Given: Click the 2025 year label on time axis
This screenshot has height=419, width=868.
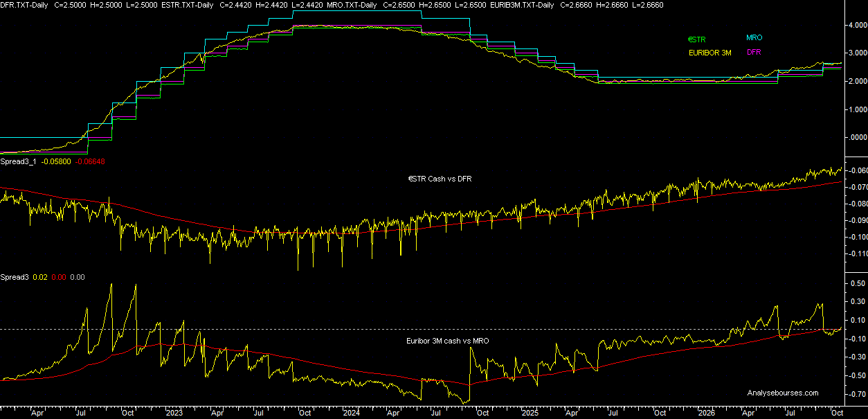Looking at the screenshot, I should 530,413.
